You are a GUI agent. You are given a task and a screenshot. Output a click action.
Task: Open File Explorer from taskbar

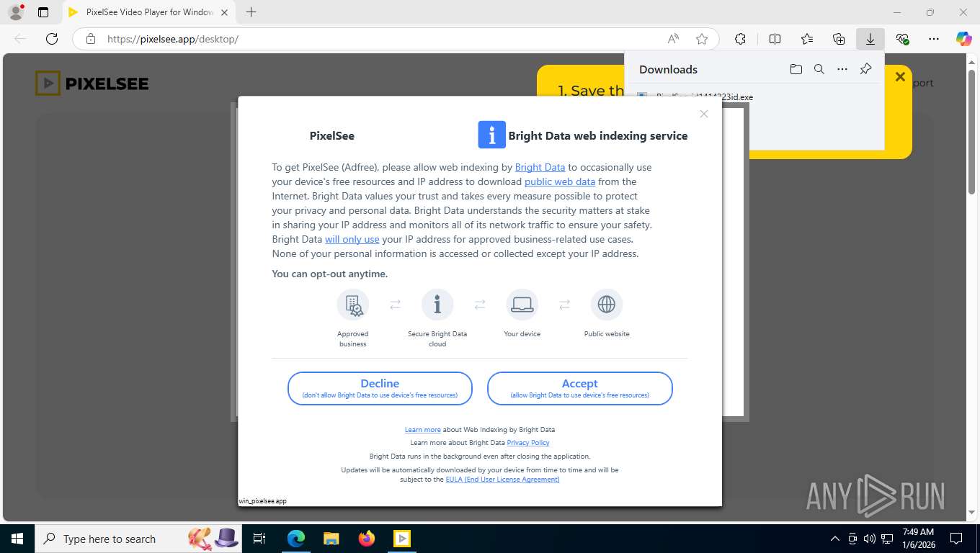(331, 539)
